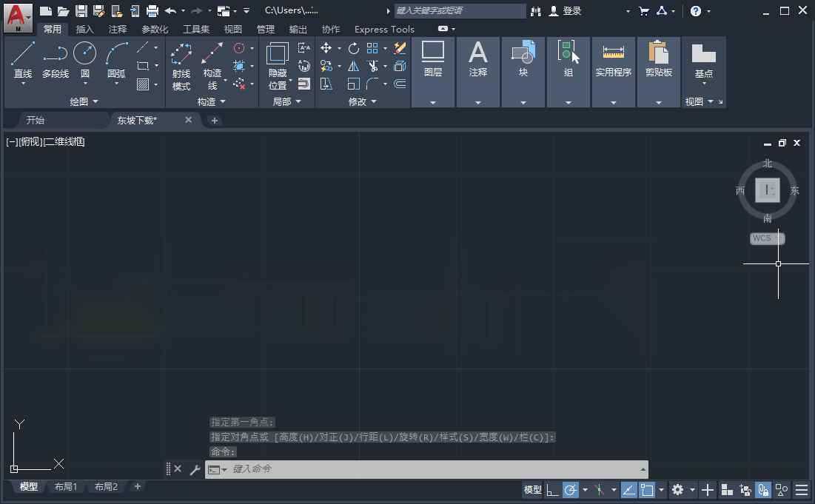
Task: Select the Fillet tool icon
Action: (372, 84)
